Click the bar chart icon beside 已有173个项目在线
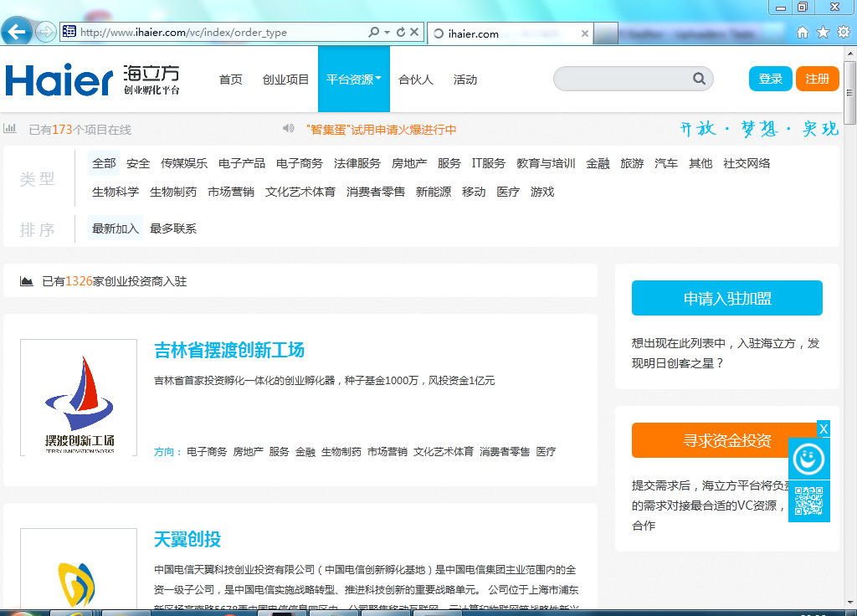Viewport: 857px width, 616px height. coord(10,128)
